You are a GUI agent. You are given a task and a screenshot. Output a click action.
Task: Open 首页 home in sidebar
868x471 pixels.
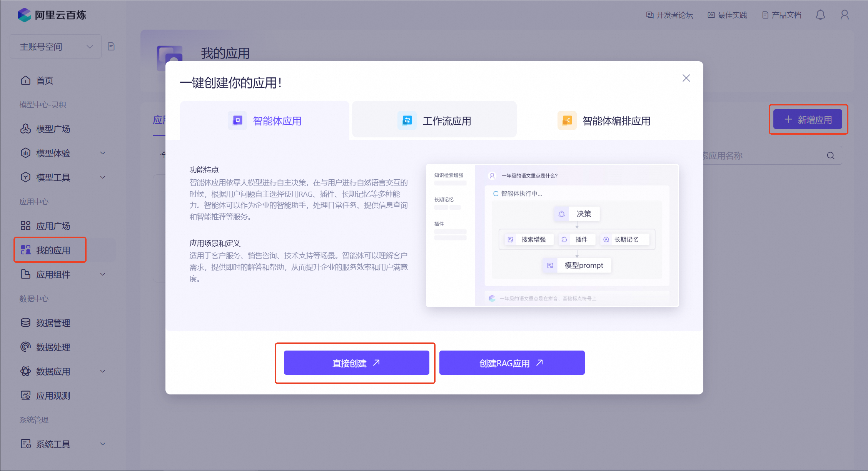[x=45, y=80]
